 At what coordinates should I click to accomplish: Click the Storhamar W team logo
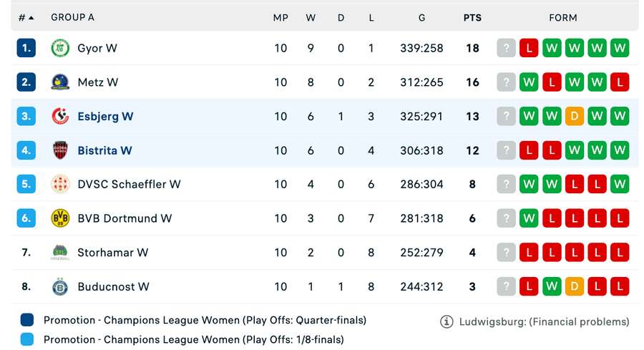coord(60,252)
